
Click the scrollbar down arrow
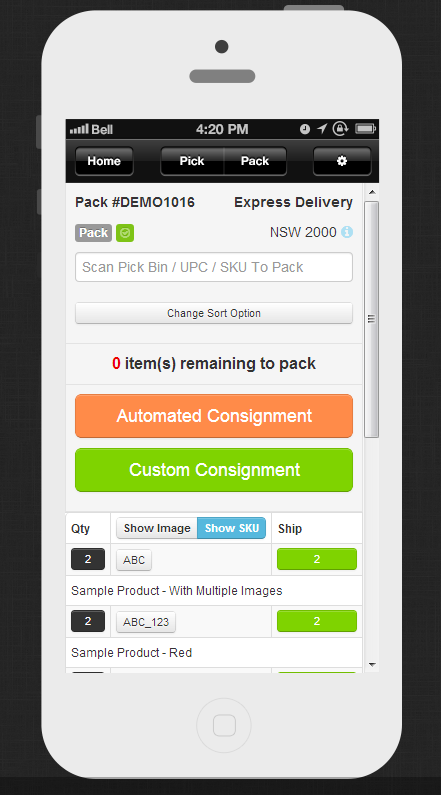372,665
